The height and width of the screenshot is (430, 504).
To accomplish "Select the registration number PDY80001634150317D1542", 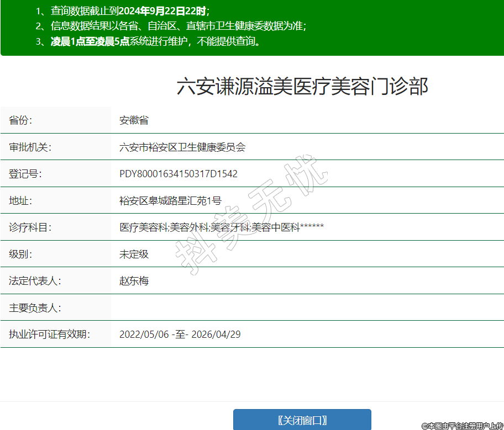I will coord(179,174).
